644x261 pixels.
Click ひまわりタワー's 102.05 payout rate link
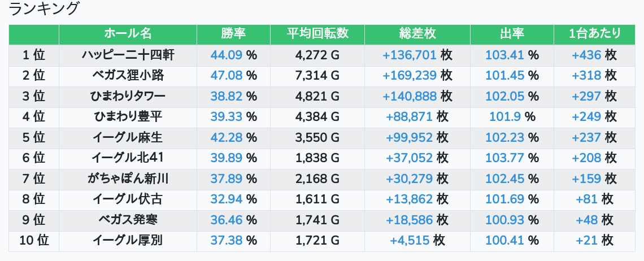pyautogui.click(x=505, y=96)
